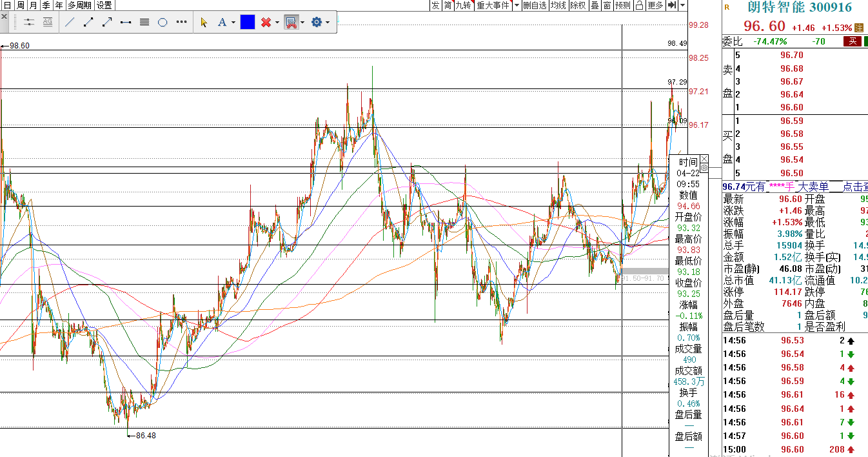The height and width of the screenshot is (457, 868).
Task: Select the line segment tool with endpoints
Action: pyautogui.click(x=88, y=22)
